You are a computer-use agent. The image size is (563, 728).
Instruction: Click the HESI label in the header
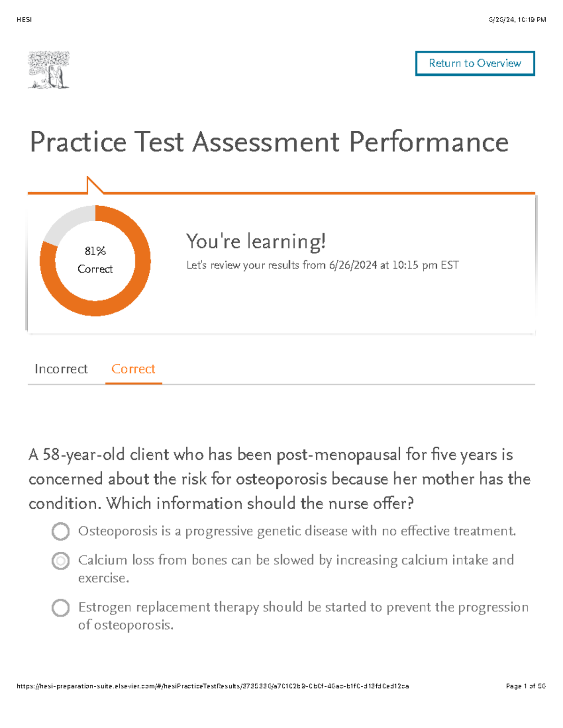(x=24, y=20)
